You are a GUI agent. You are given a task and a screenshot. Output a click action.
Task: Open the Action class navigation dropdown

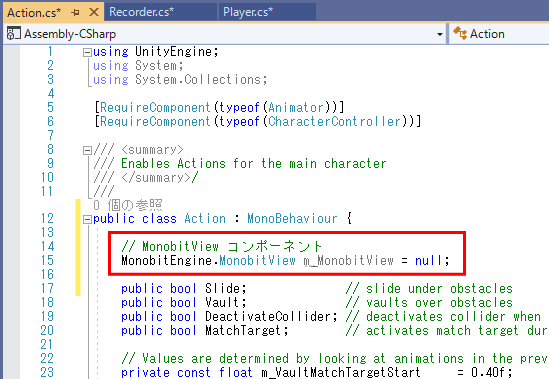tap(499, 34)
